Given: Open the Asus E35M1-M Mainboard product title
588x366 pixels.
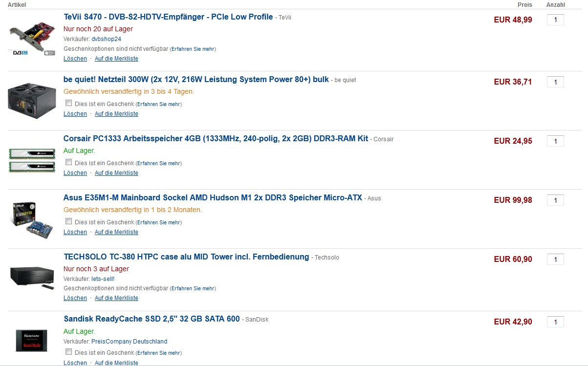Looking at the screenshot, I should point(213,198).
